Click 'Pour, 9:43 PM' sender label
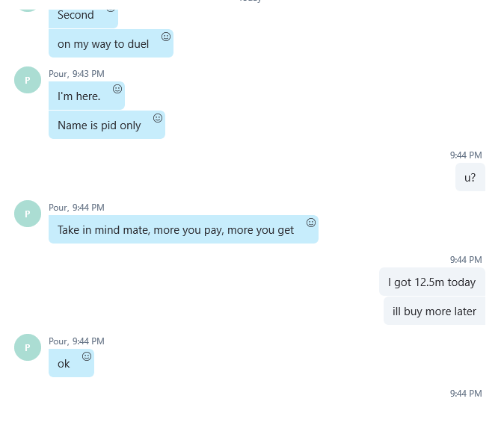The height and width of the screenshot is (431, 504). (x=76, y=74)
